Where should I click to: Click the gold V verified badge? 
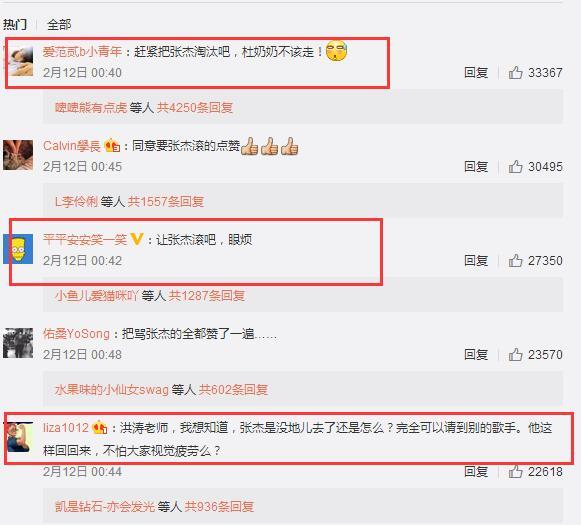tap(136, 239)
